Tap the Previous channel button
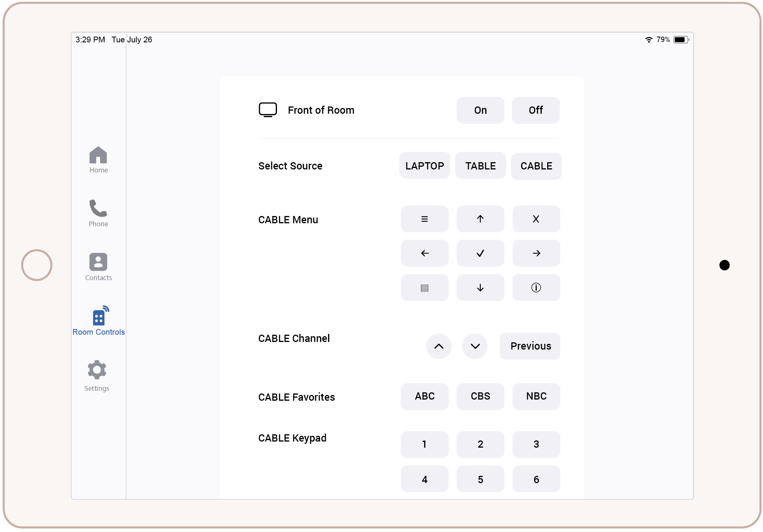Screen dimensions: 763x532 tap(530, 346)
